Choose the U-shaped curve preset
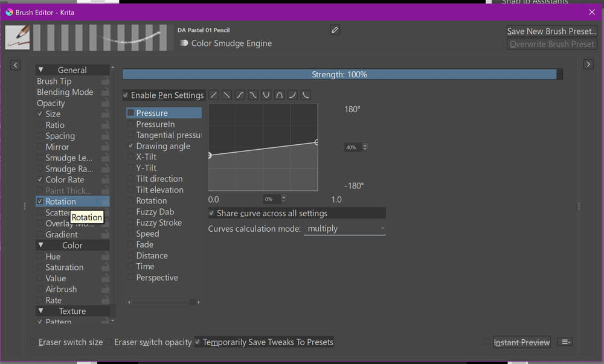Image resolution: width=604 pixels, height=364 pixels. coord(266,95)
